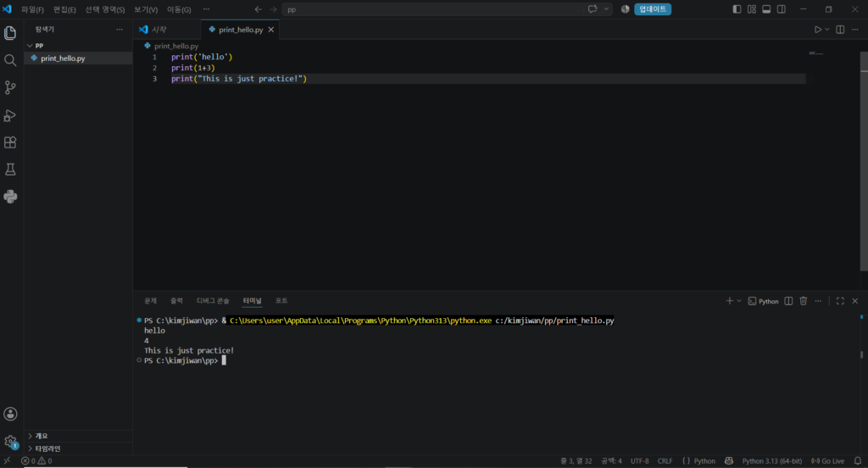Kill the terminal with trash icon
This screenshot has height=468, width=868.
tap(804, 301)
